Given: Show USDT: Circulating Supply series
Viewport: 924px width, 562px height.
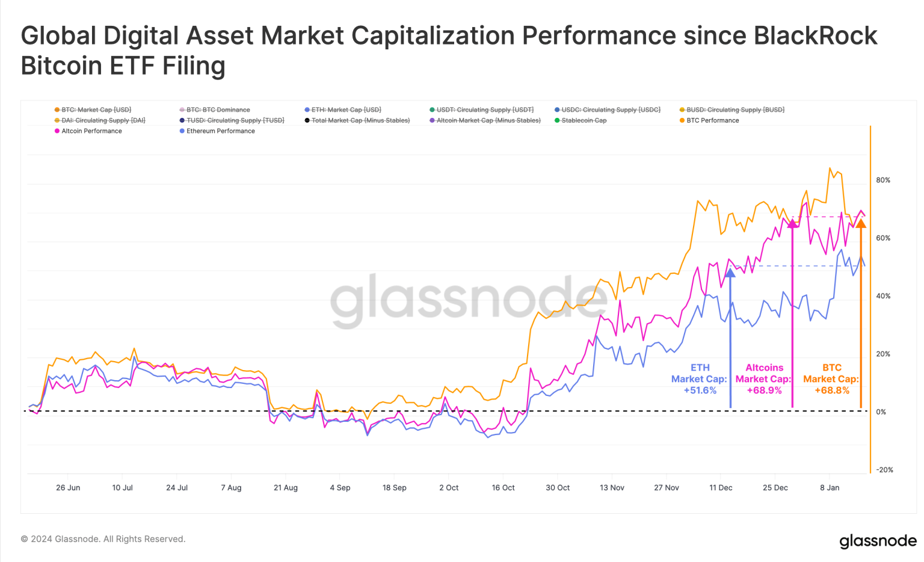Looking at the screenshot, I should [482, 110].
